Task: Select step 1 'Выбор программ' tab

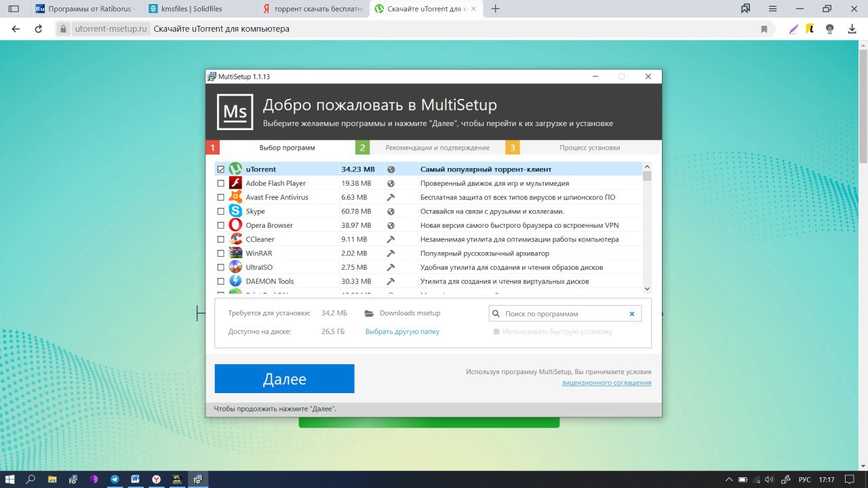Action: (x=281, y=147)
